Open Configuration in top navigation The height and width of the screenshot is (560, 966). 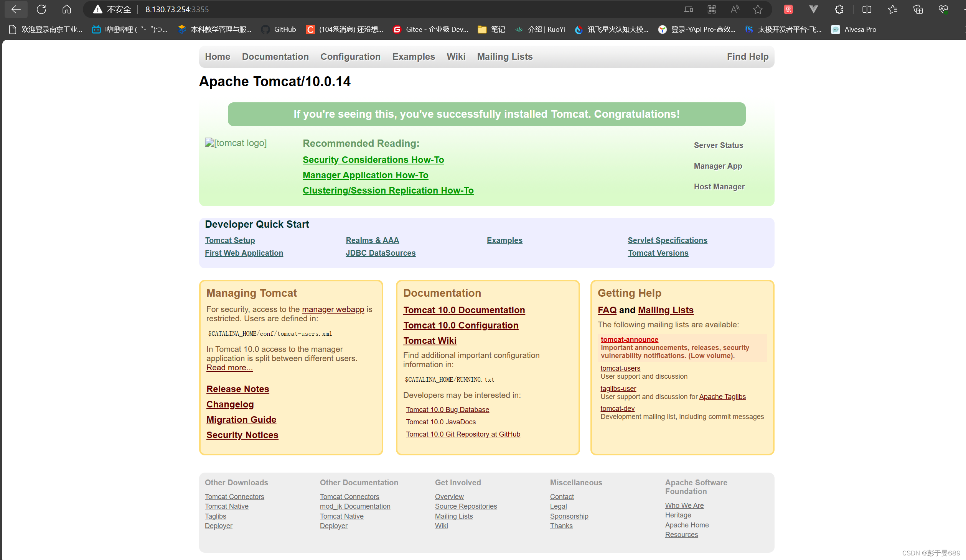coord(350,57)
